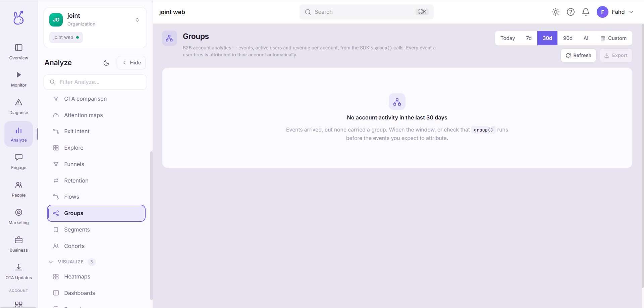The width and height of the screenshot is (644, 308).
Task: Hide the Analyze panel
Action: click(x=131, y=63)
